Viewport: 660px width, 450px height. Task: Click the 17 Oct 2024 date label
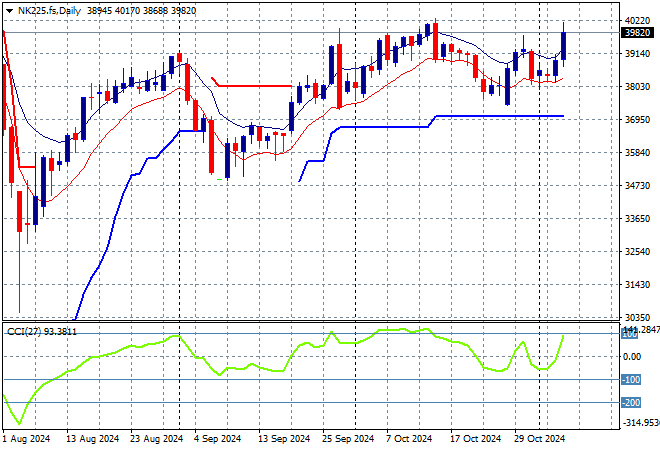point(476,439)
